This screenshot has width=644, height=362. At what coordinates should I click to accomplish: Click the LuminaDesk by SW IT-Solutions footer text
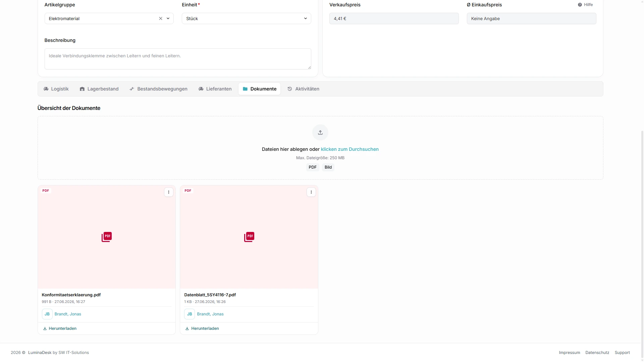tap(58, 353)
